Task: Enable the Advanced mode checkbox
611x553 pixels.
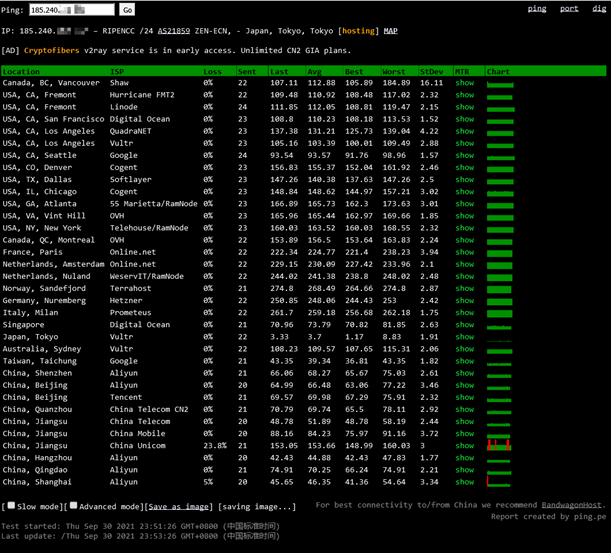Action: tap(73, 505)
